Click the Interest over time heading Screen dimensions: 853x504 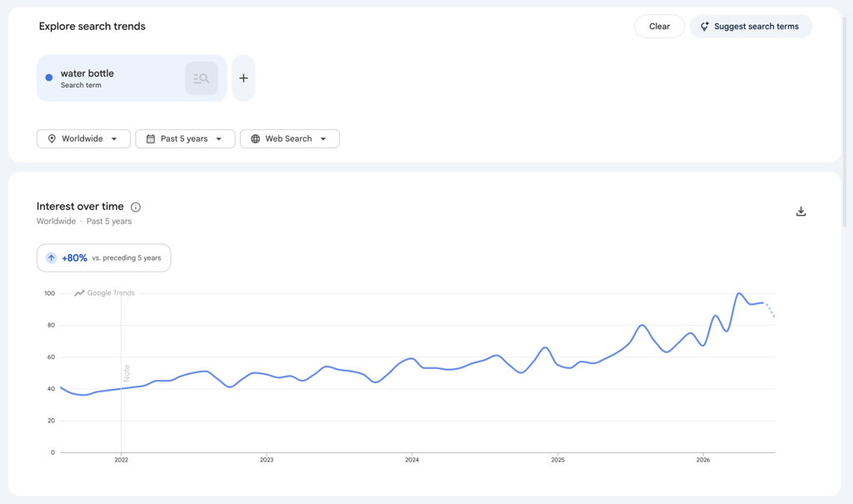click(x=80, y=207)
